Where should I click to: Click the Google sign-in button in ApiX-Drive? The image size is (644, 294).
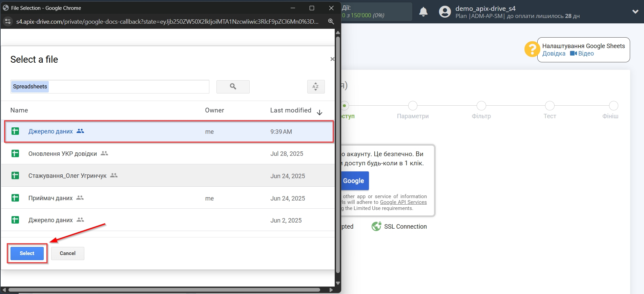coord(355,181)
